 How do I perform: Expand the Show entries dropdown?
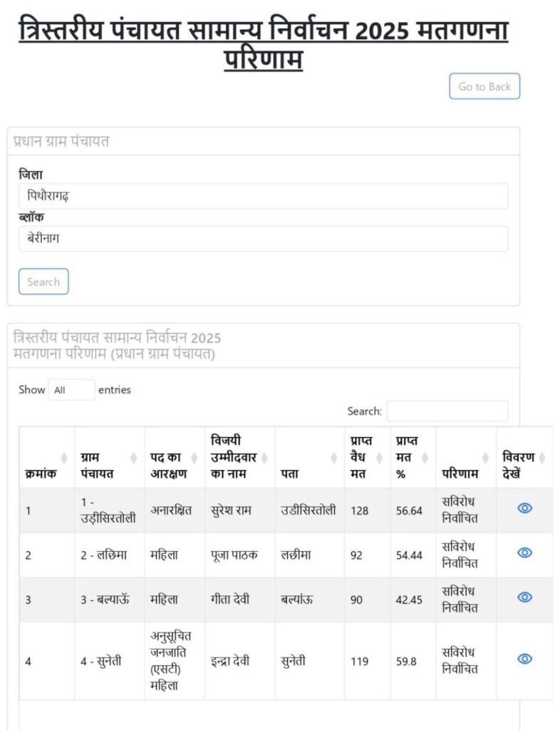pyautogui.click(x=71, y=390)
